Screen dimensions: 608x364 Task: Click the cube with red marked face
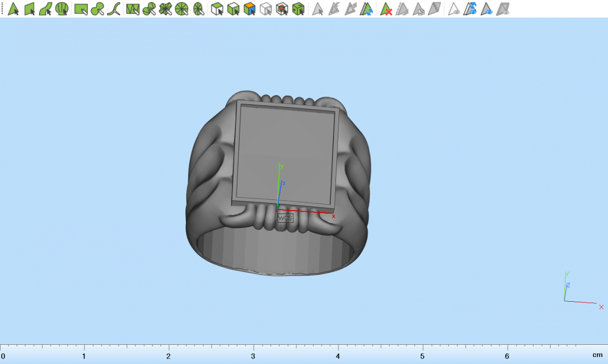(282, 9)
